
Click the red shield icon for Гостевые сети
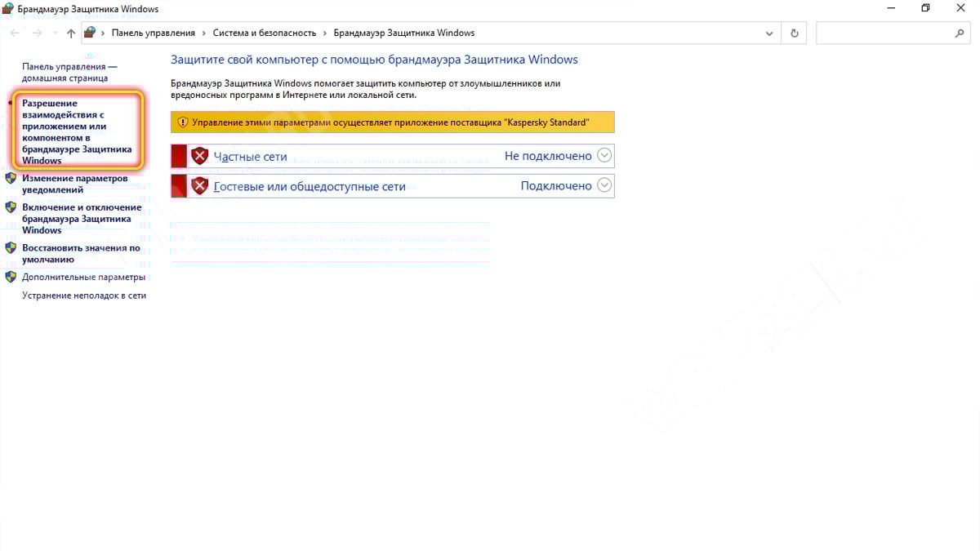(200, 186)
